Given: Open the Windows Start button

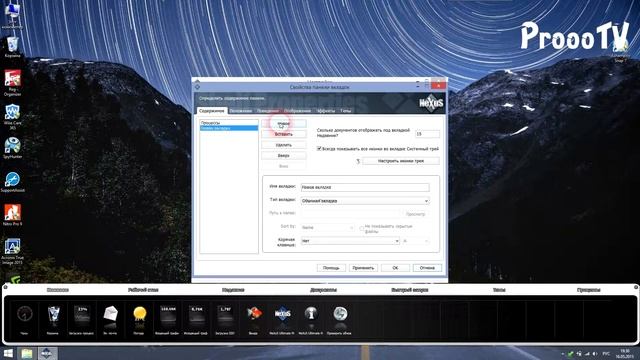Looking at the screenshot, I should coord(8,353).
